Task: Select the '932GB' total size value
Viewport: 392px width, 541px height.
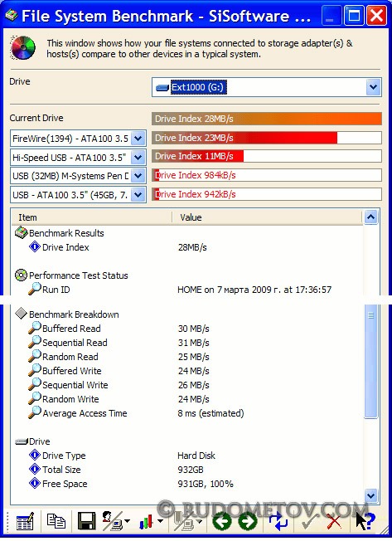Action: (x=191, y=470)
